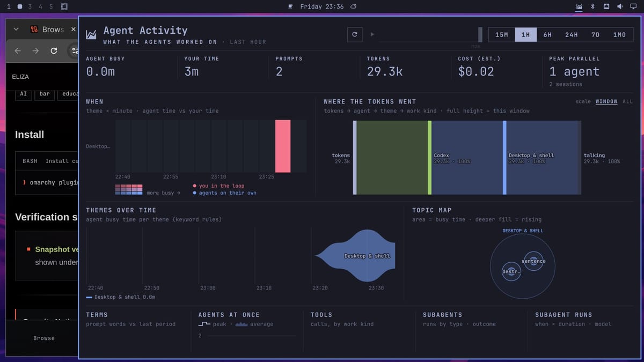Click the activity chart icon in the system tray

point(579,6)
